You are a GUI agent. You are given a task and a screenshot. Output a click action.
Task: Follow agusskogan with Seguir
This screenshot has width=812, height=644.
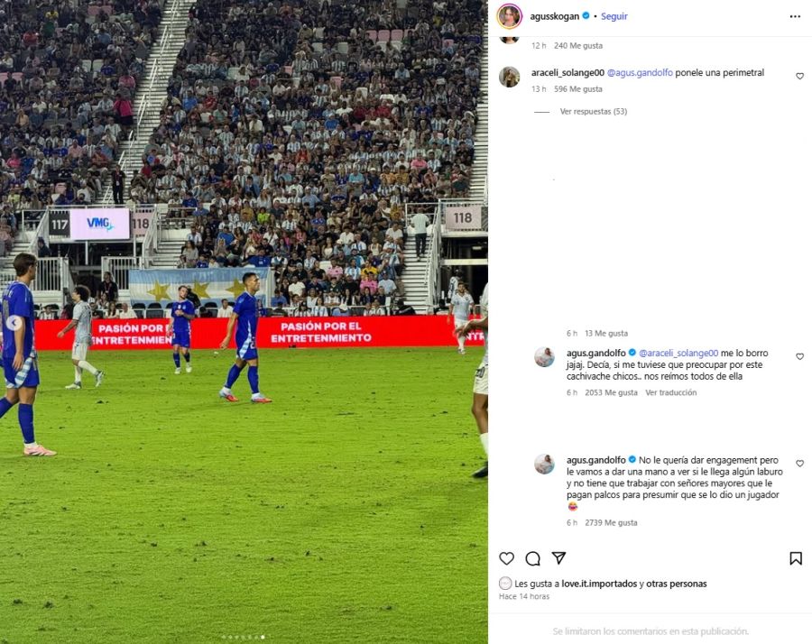[x=614, y=16]
